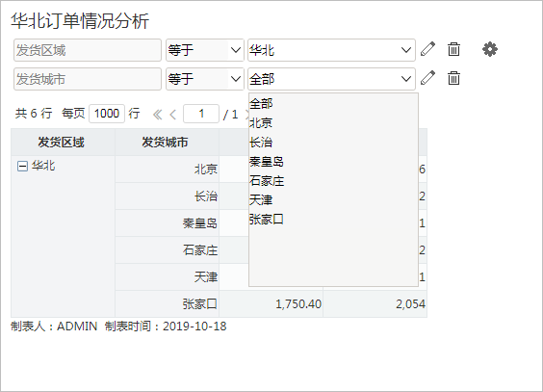Pick 天津 from the dropdown options
The image size is (543, 392).
(261, 199)
